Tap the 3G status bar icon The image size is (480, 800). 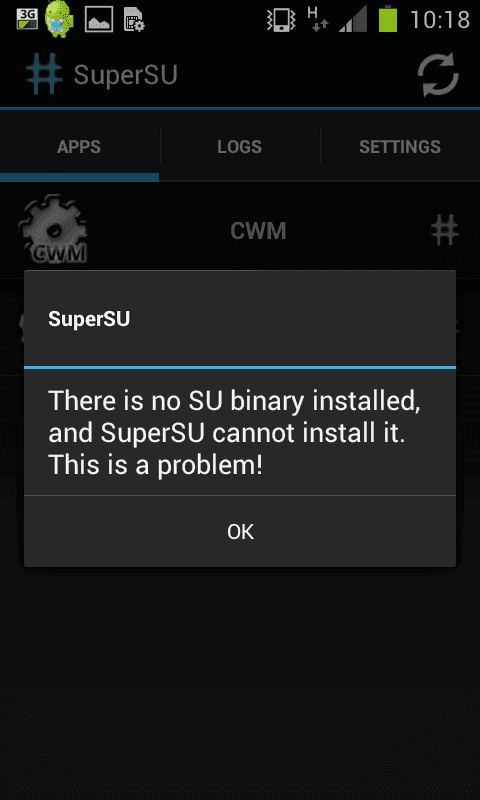click(x=27, y=19)
